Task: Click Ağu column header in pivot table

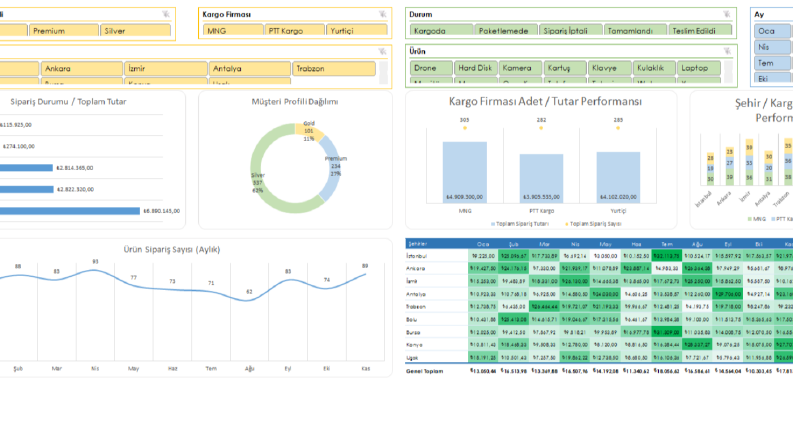Action: pos(697,244)
